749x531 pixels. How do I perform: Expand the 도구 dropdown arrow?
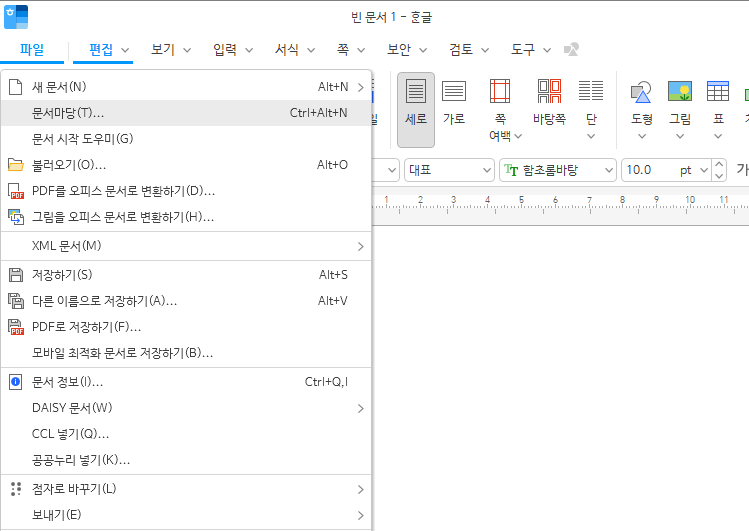(547, 50)
